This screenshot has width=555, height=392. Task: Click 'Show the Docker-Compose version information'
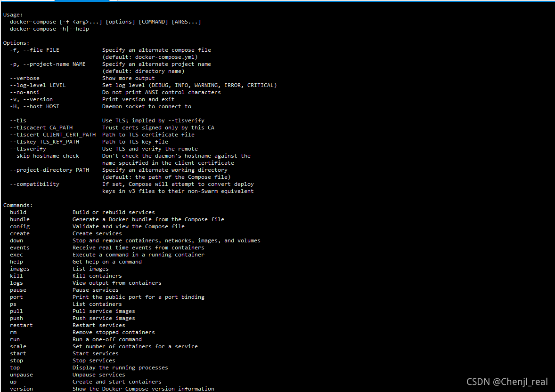tap(143, 389)
